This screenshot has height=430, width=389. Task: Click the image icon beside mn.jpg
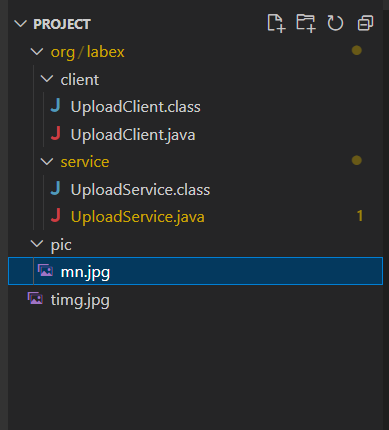point(45,270)
